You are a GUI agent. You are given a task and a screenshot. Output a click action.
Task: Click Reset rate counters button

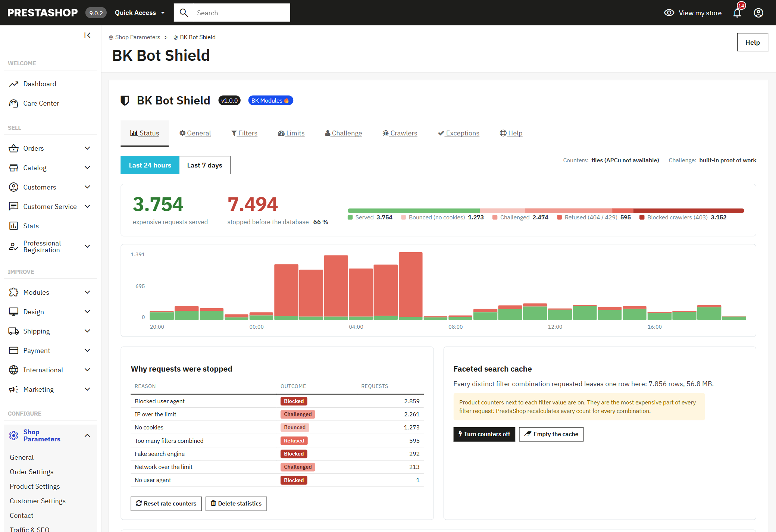166,504
